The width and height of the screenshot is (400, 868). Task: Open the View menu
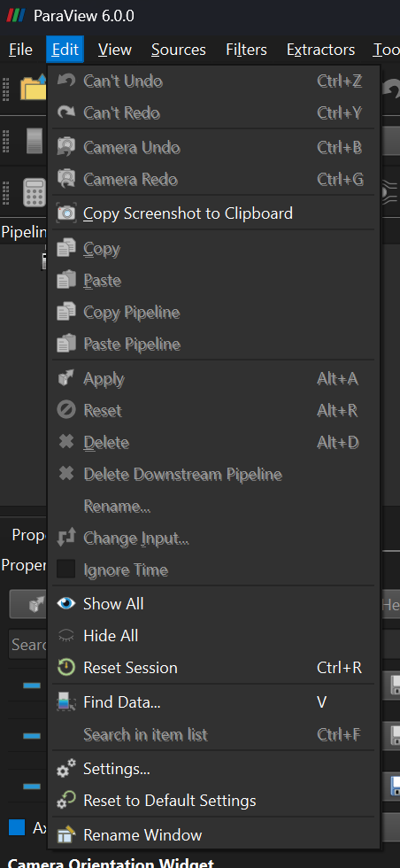[x=114, y=50]
